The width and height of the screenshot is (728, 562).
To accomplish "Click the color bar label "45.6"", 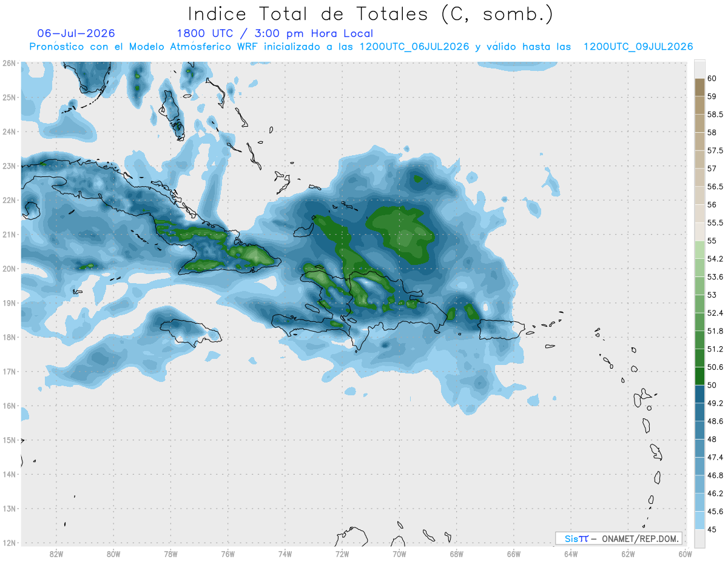I will point(715,512).
